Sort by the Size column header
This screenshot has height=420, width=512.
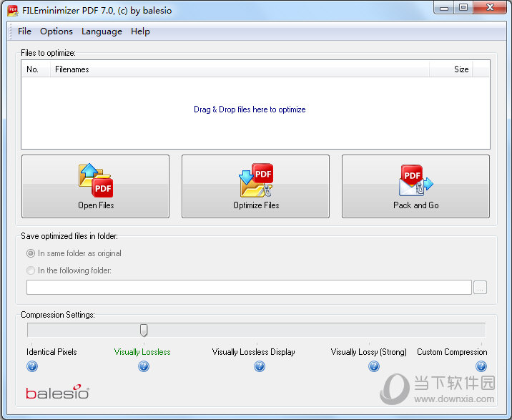pyautogui.click(x=451, y=69)
